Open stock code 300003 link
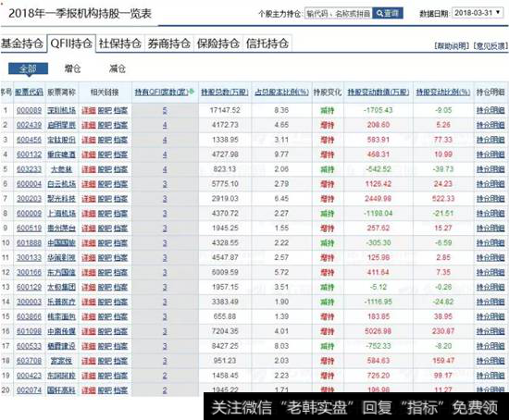 30,302
